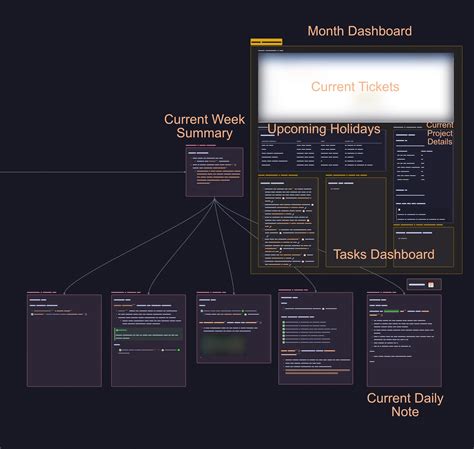Open the blurred Current Tickets embed
The height and width of the screenshot is (449, 474).
click(356, 87)
